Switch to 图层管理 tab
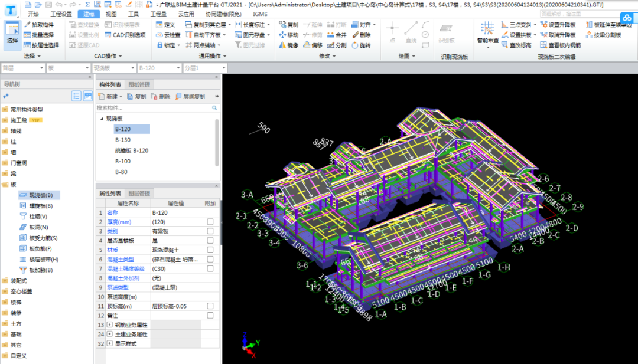Screen dimensions: 638x364 pyautogui.click(x=139, y=194)
